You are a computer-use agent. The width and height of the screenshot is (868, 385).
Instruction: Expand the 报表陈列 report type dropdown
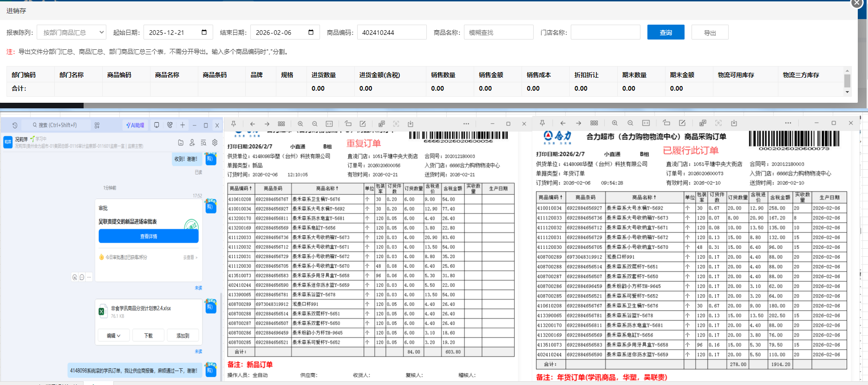72,33
